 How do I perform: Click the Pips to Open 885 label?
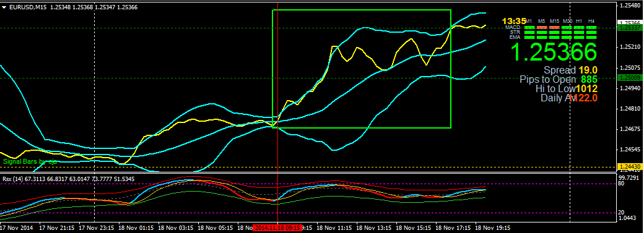click(559, 79)
